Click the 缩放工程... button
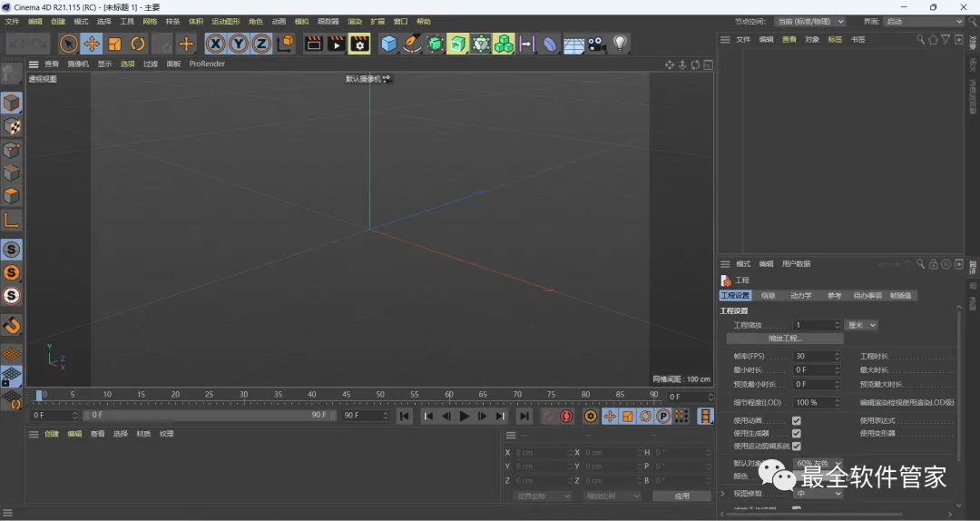The width and height of the screenshot is (980, 521). pyautogui.click(x=785, y=339)
